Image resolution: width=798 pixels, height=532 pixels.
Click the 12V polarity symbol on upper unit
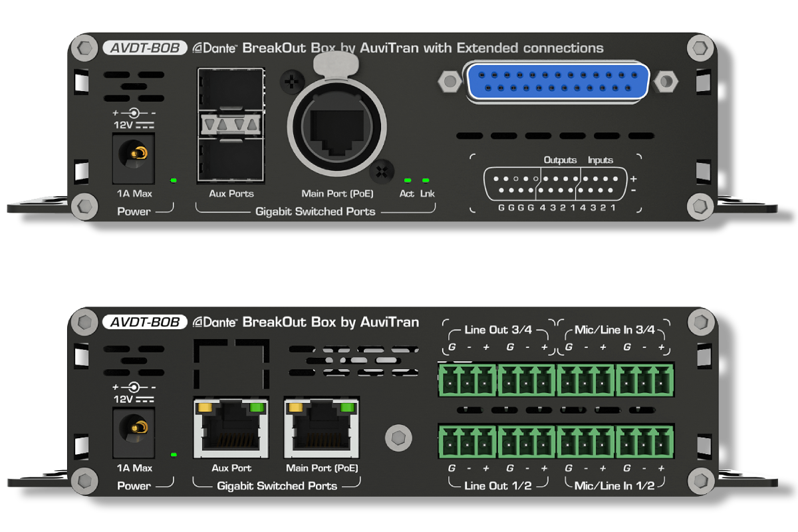(134, 114)
